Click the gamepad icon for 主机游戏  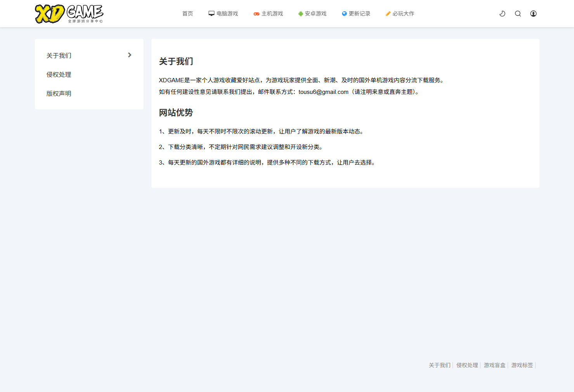pos(257,14)
